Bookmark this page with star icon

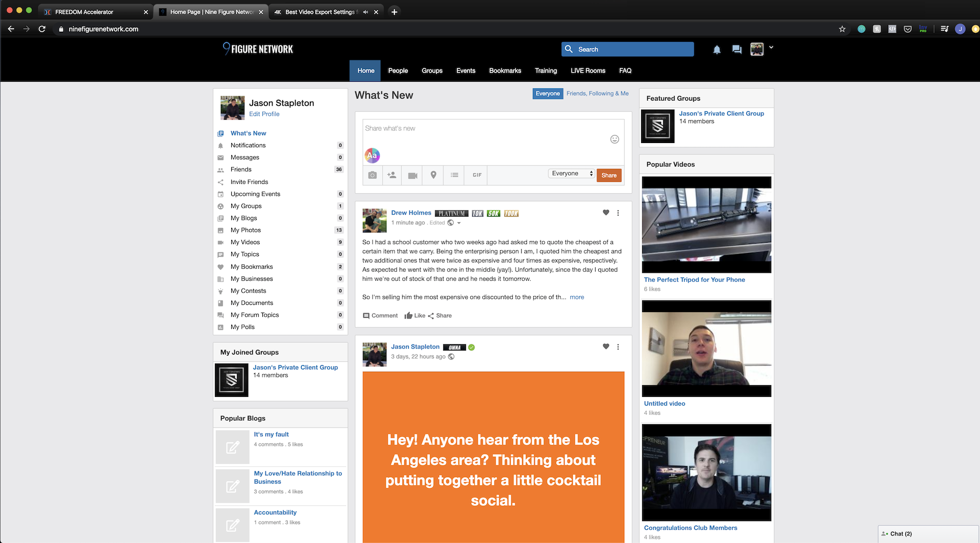click(842, 29)
